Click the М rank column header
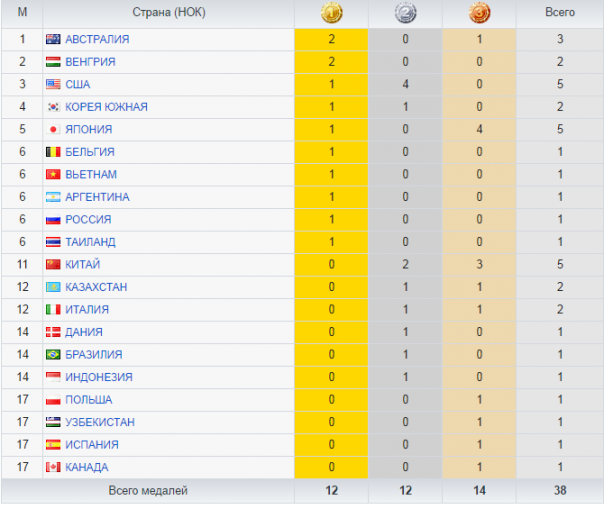Image resolution: width=604 pixels, height=509 pixels. (22, 13)
